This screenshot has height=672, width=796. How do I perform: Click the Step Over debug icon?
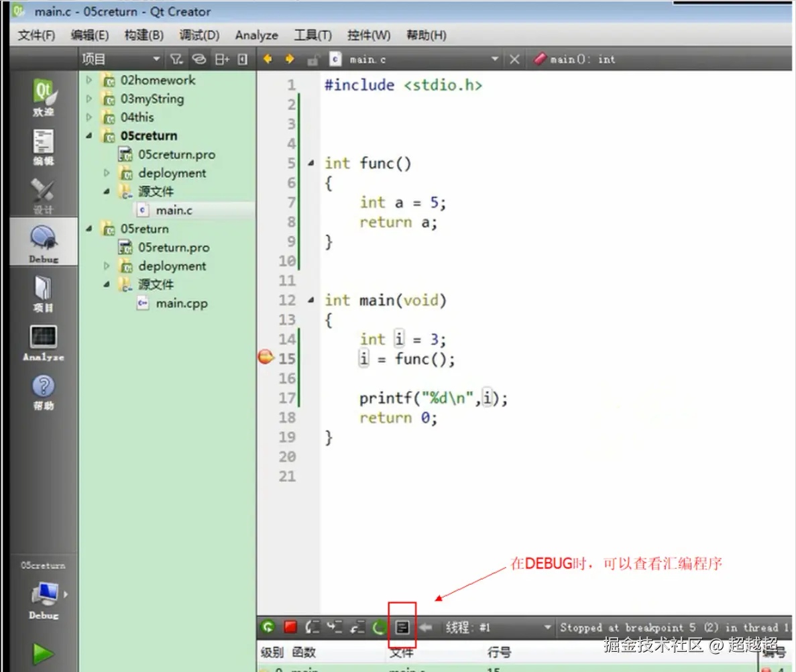click(x=312, y=627)
